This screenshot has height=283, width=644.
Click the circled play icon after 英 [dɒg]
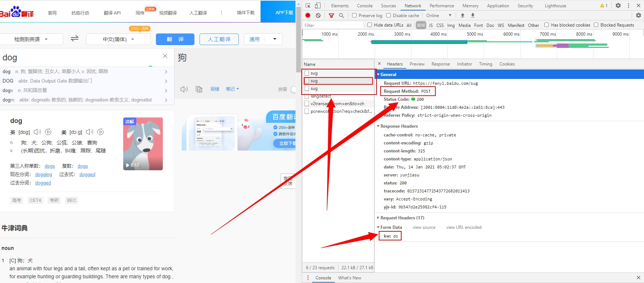(48, 132)
